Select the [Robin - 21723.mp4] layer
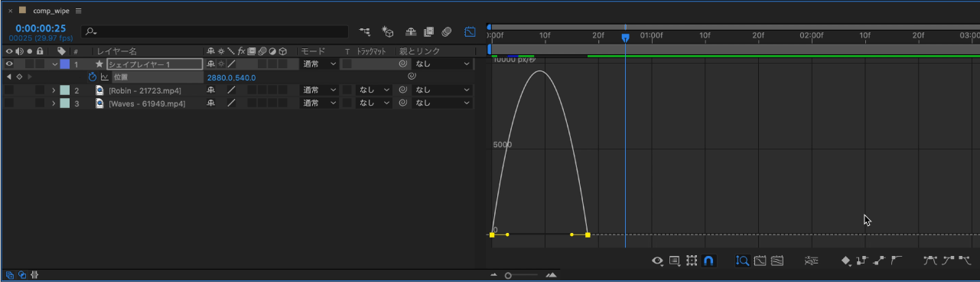Viewport: 980px width, 282px height. pos(145,90)
